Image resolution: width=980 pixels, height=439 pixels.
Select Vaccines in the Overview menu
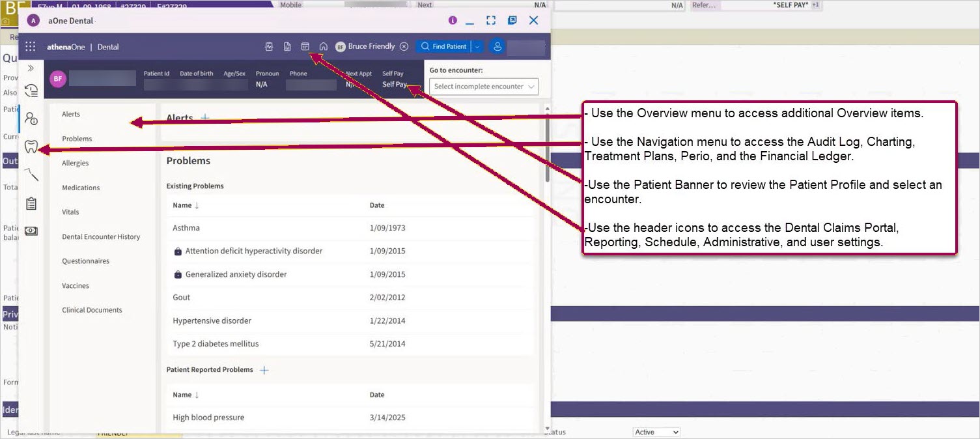tap(76, 285)
